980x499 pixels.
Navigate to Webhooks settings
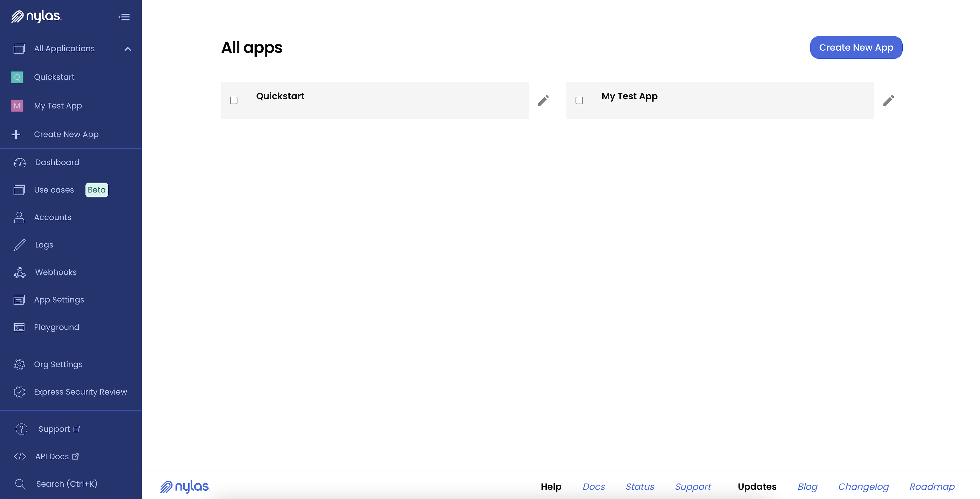point(55,272)
